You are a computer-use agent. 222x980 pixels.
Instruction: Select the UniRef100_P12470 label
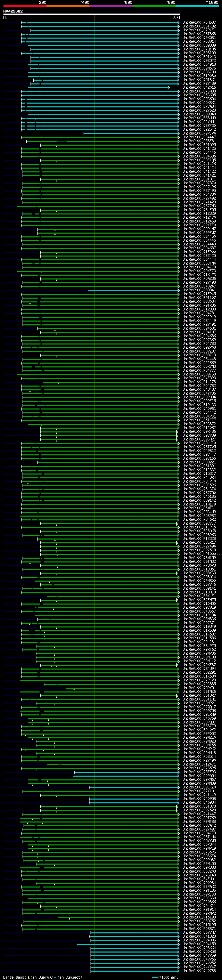coord(199,218)
